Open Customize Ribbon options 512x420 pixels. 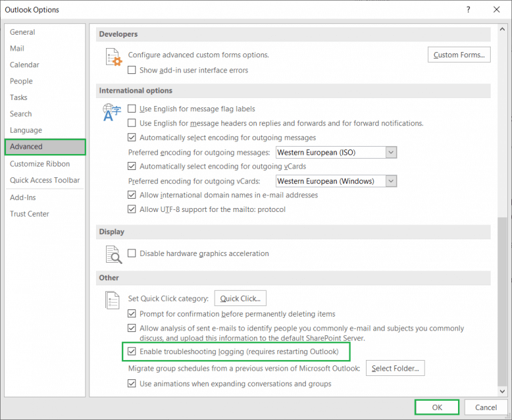45,163
